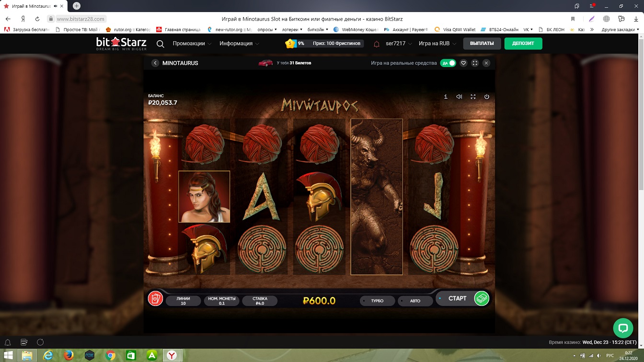The image size is (644, 362).
Task: Open File Explorer from the taskbar
Action: (x=27, y=355)
